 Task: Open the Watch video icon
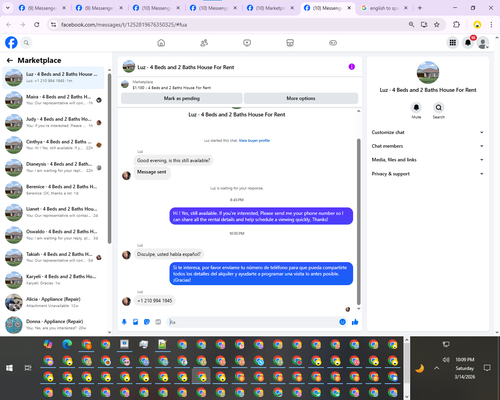[247, 43]
